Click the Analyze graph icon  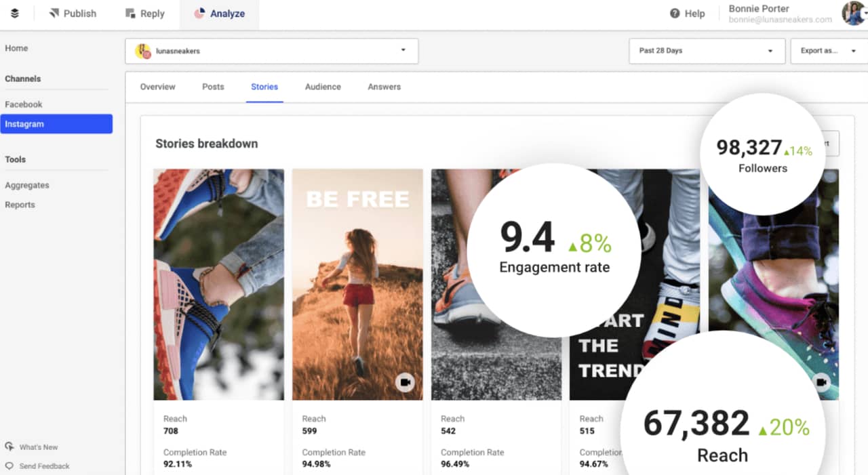tap(201, 13)
